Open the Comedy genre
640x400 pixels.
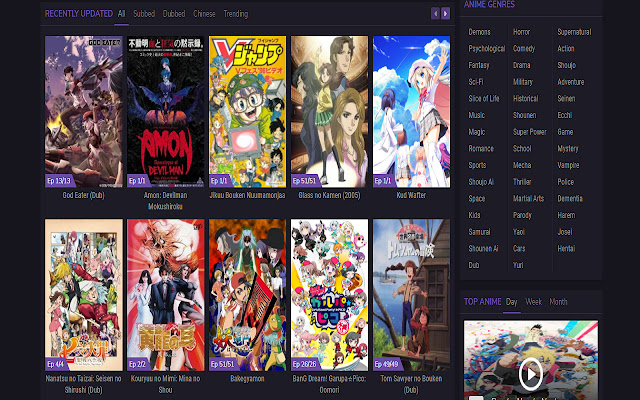click(524, 49)
